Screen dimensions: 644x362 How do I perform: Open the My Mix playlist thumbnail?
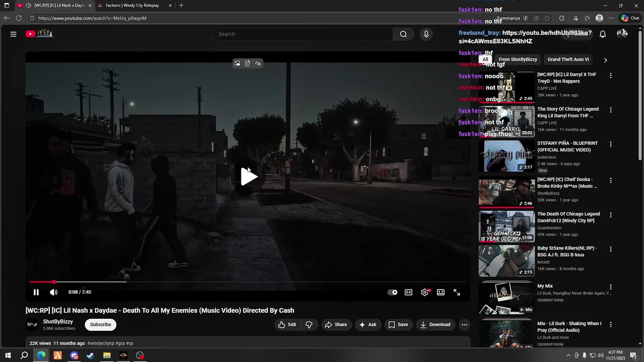click(507, 299)
